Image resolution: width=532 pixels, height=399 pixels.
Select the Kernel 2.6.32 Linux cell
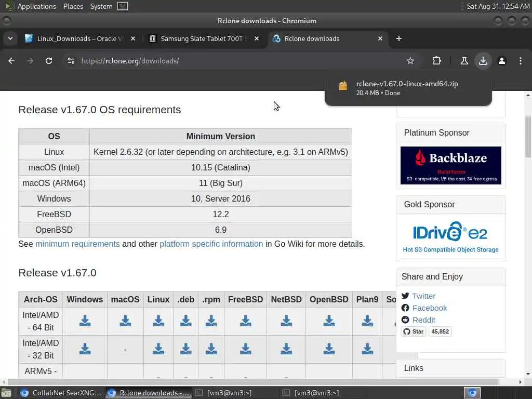(x=220, y=152)
